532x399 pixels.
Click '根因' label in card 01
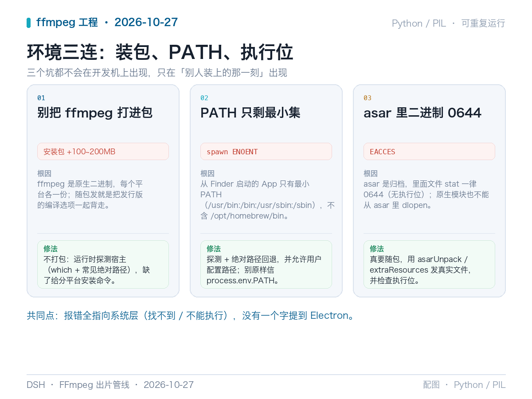[44, 173]
